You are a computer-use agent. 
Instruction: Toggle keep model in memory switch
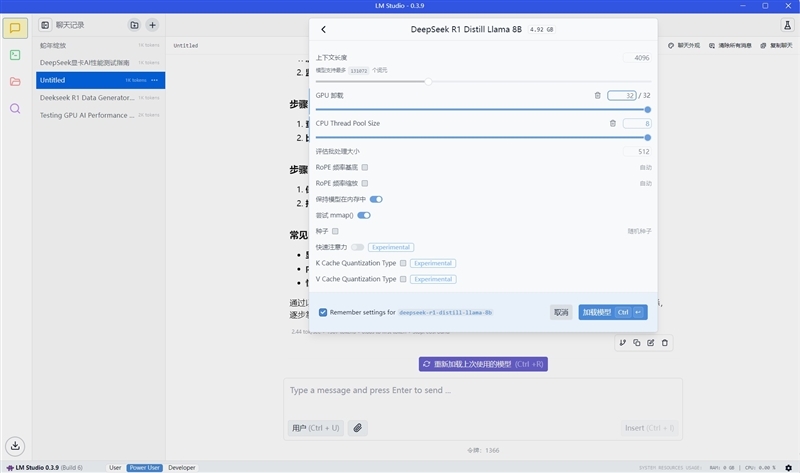376,200
